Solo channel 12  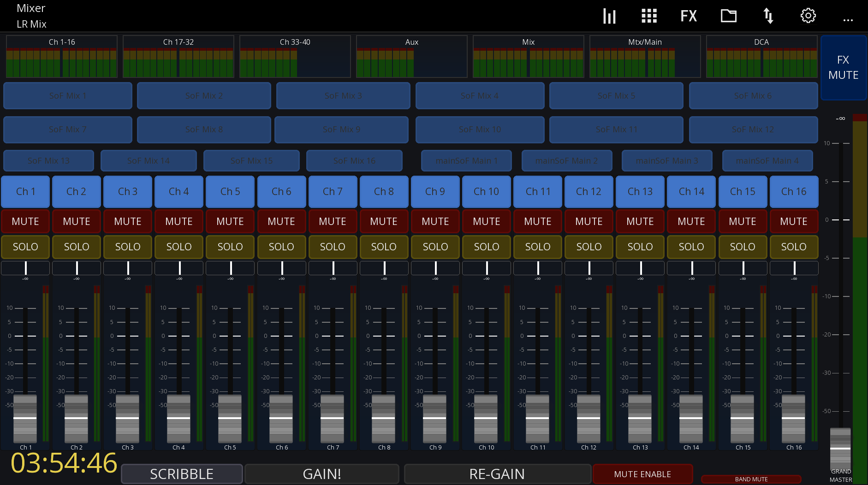pos(589,247)
